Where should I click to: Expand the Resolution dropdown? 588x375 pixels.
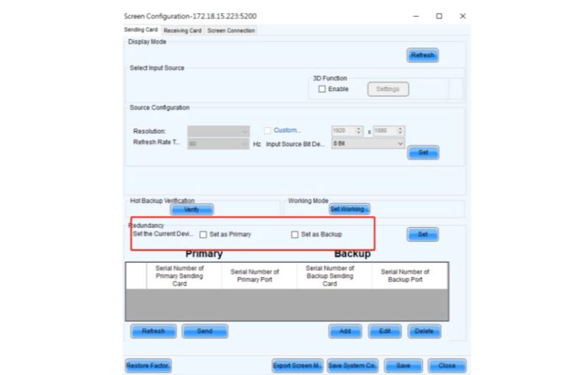point(218,131)
